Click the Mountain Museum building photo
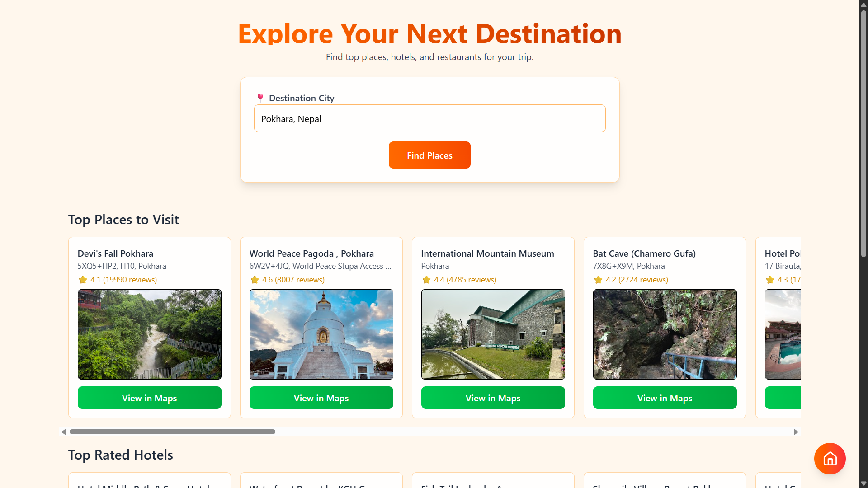Image resolution: width=868 pixels, height=488 pixels. coord(493,334)
